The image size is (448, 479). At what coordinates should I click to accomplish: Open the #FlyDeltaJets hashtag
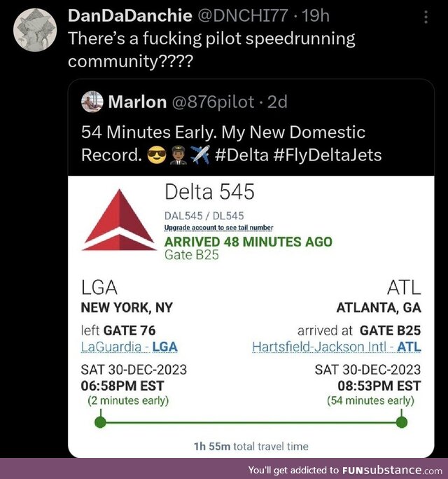328,154
